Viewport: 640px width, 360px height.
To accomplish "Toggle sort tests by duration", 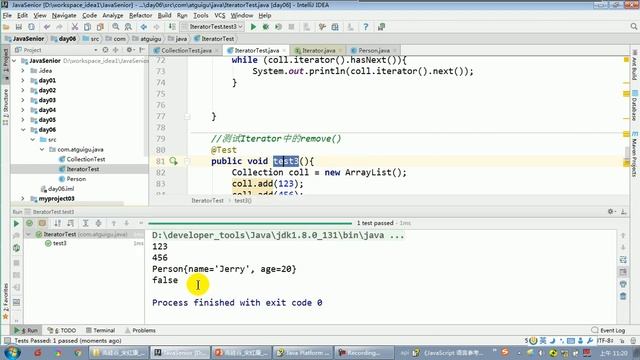I will click(71, 223).
